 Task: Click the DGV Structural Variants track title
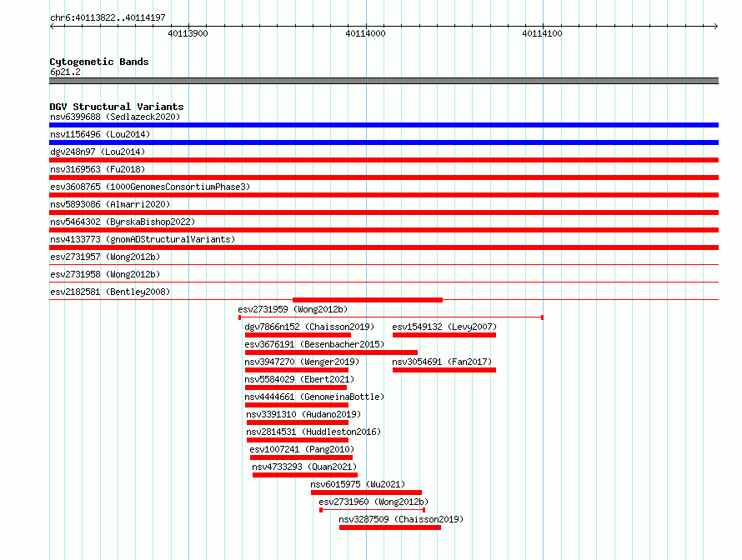click(x=117, y=107)
